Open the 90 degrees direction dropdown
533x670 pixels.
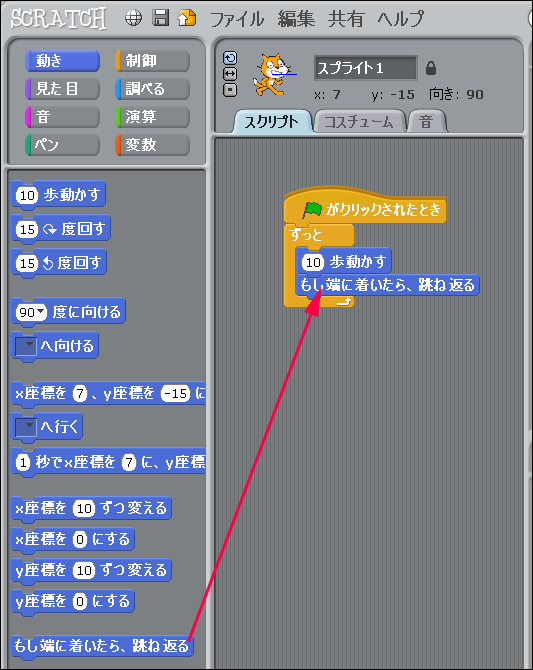(x=41, y=312)
